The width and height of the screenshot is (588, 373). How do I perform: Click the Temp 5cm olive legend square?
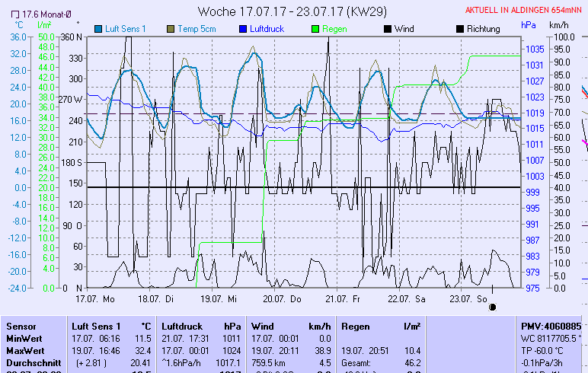[171, 29]
